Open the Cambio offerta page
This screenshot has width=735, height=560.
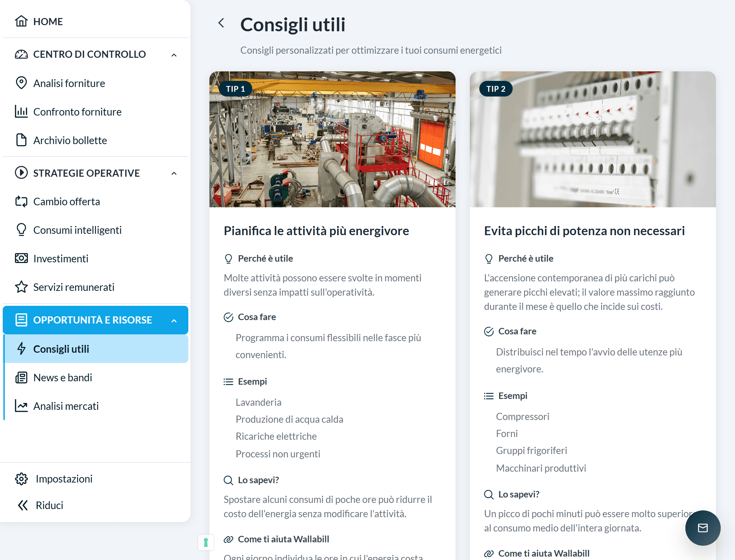tap(96, 201)
